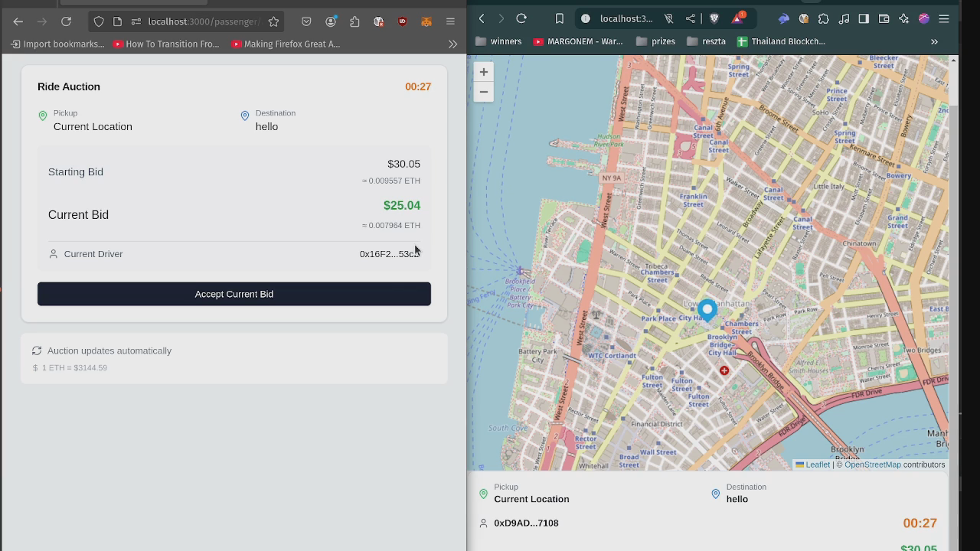980x551 pixels.
Task: Open Brave Rewards triangle icon
Action: click(739, 18)
